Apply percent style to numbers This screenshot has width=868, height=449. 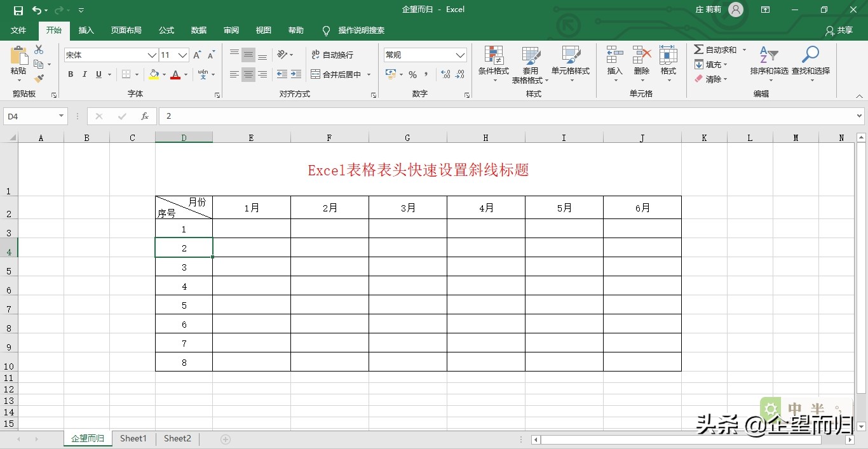tap(412, 74)
